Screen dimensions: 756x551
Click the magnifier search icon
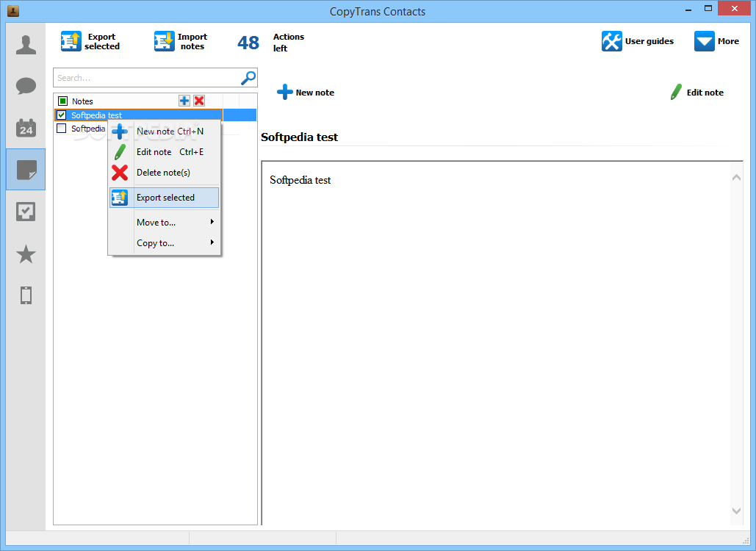pyautogui.click(x=248, y=78)
